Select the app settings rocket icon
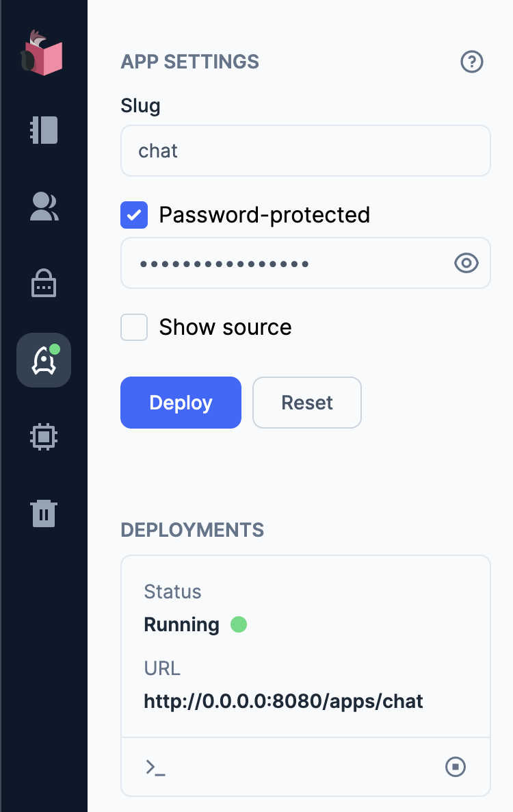This screenshot has width=513, height=812. [x=44, y=360]
